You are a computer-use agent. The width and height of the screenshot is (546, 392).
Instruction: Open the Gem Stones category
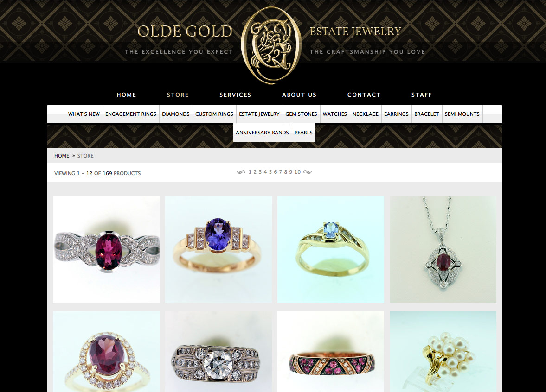[301, 114]
